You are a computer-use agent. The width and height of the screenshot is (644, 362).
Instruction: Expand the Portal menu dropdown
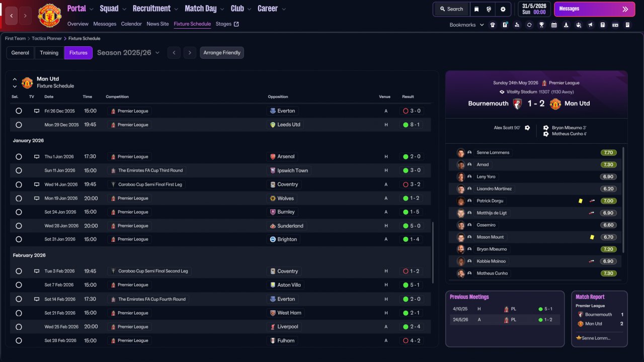(x=91, y=9)
